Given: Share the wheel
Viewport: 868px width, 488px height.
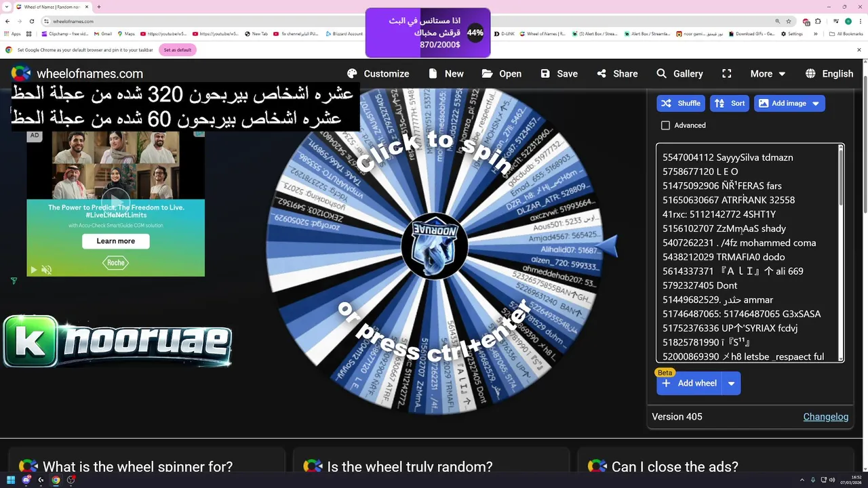Looking at the screenshot, I should pos(617,74).
